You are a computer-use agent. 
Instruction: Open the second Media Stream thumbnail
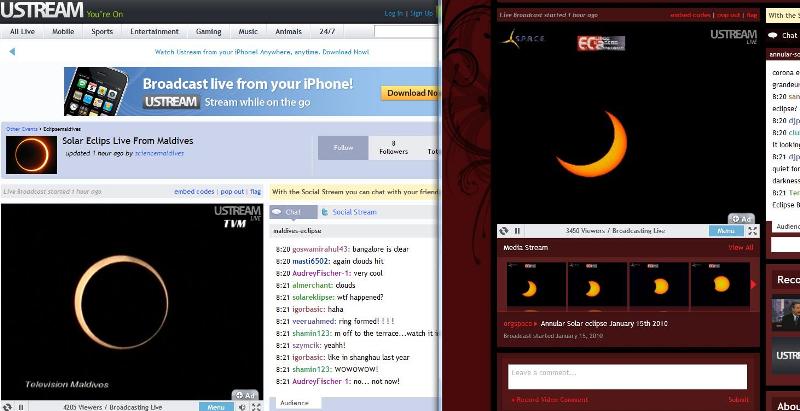coord(597,285)
